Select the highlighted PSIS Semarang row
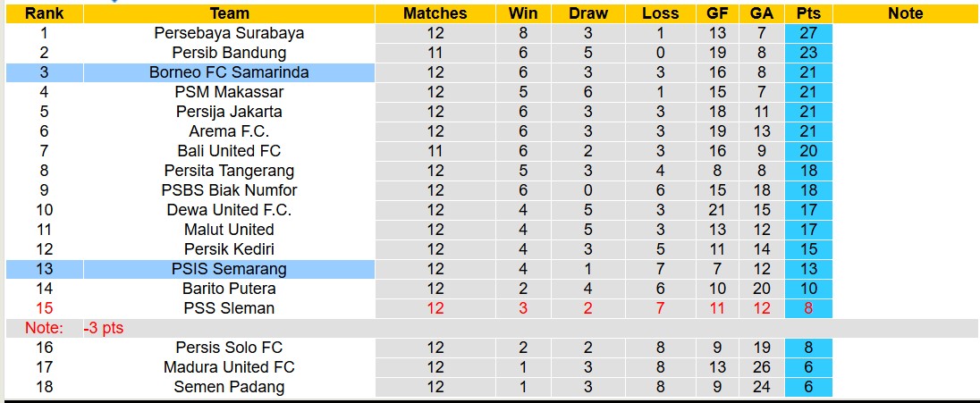Viewport: 980px width, 403px height. coord(229,269)
